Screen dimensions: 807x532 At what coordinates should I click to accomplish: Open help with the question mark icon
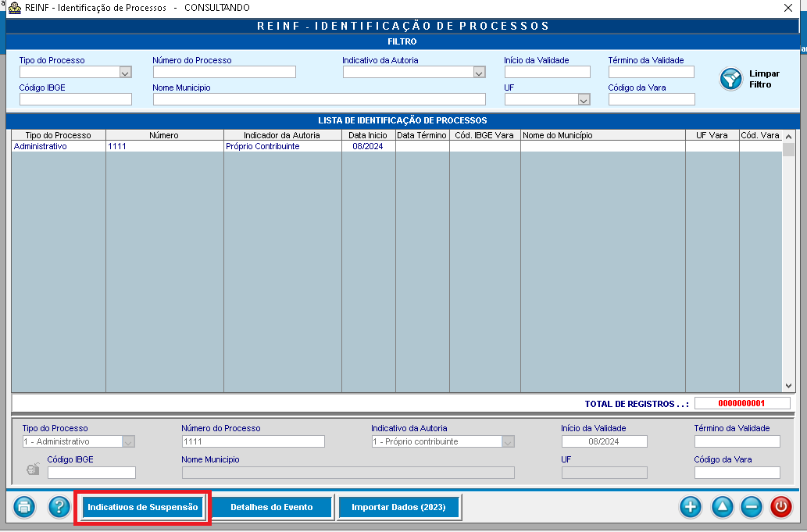point(59,507)
